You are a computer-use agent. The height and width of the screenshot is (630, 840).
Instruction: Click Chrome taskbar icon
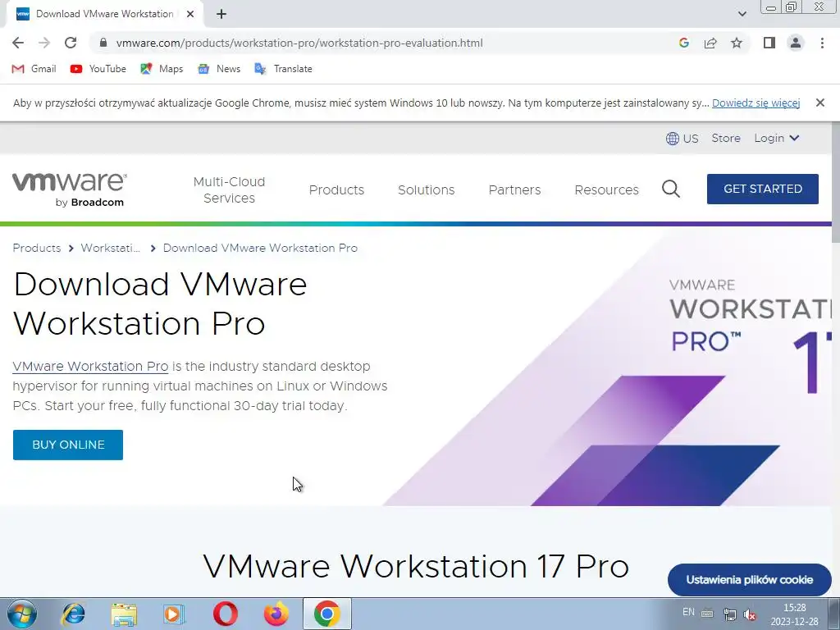[326, 614]
